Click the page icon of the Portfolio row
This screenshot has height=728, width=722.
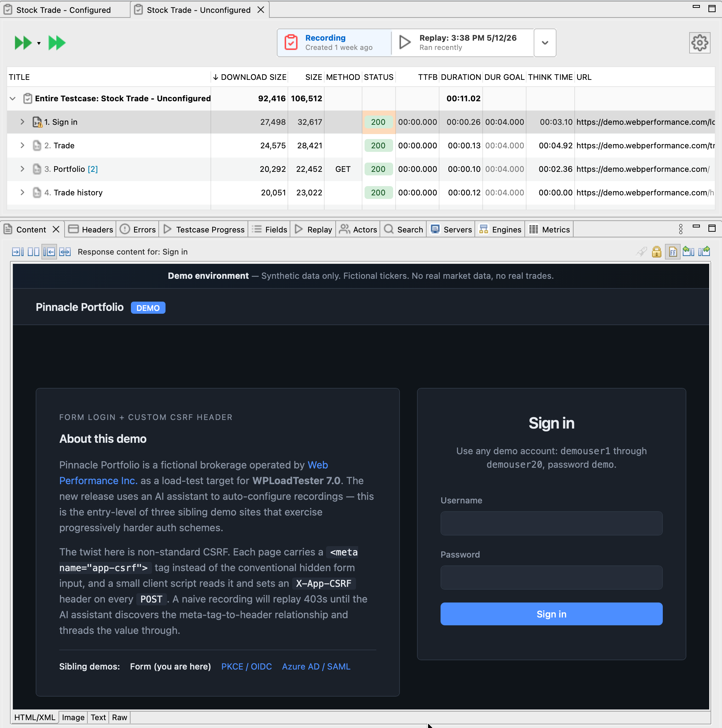pos(37,169)
